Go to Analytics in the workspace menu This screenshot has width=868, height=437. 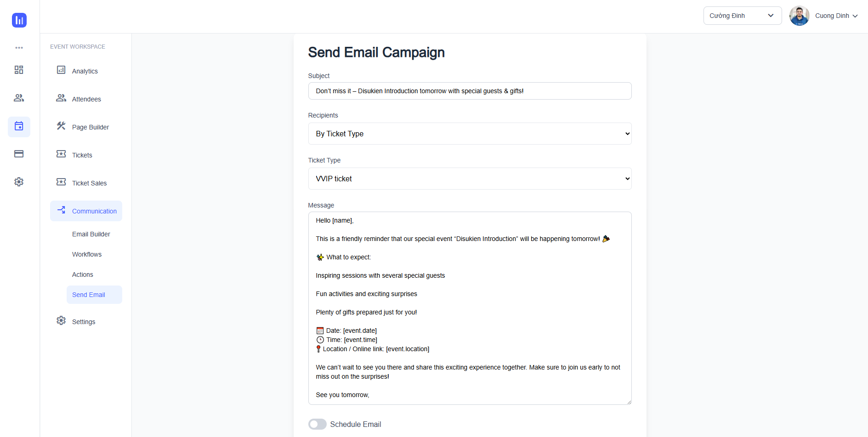pyautogui.click(x=85, y=71)
